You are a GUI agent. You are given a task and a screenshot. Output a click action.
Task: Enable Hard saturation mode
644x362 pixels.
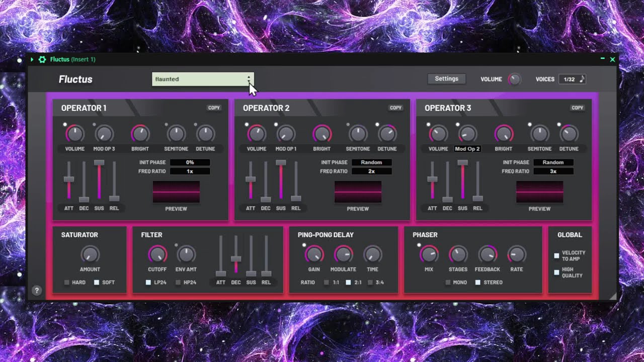coord(67,283)
